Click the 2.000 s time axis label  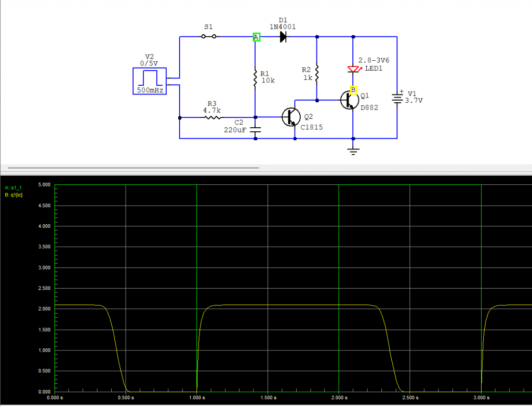(339, 398)
